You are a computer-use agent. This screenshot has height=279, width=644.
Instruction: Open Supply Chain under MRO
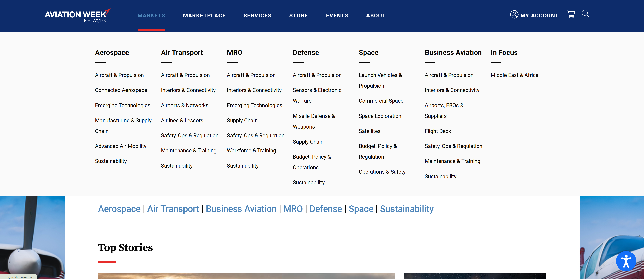242,120
